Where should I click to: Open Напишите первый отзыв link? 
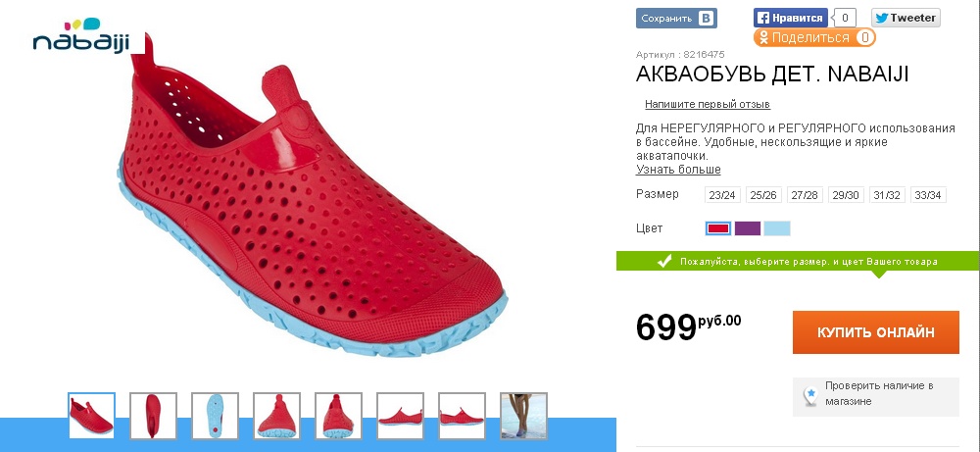click(708, 104)
